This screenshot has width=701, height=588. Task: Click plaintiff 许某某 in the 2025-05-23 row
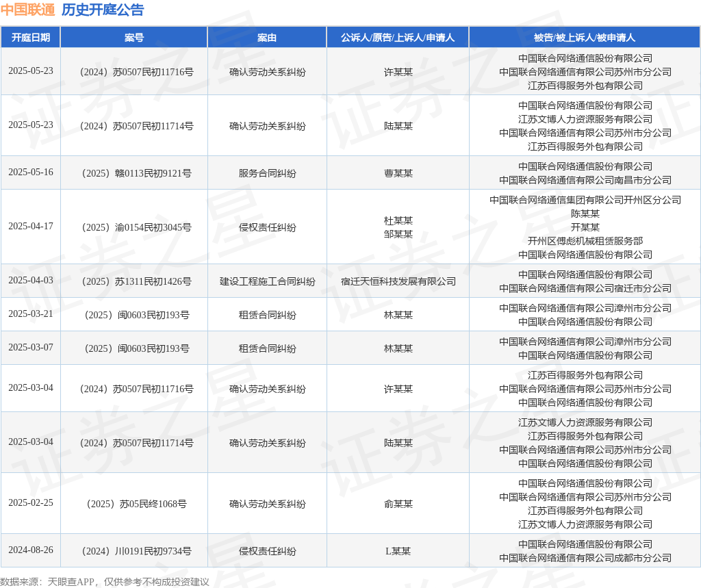[x=398, y=72]
